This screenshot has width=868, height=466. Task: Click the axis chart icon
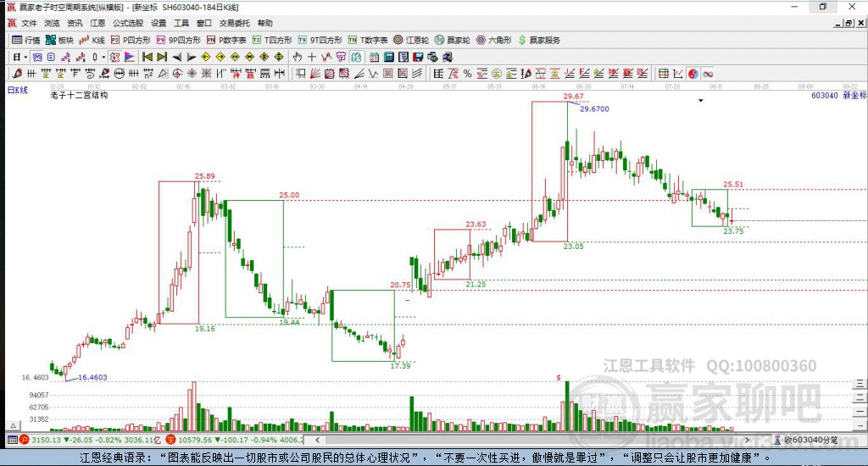678,74
